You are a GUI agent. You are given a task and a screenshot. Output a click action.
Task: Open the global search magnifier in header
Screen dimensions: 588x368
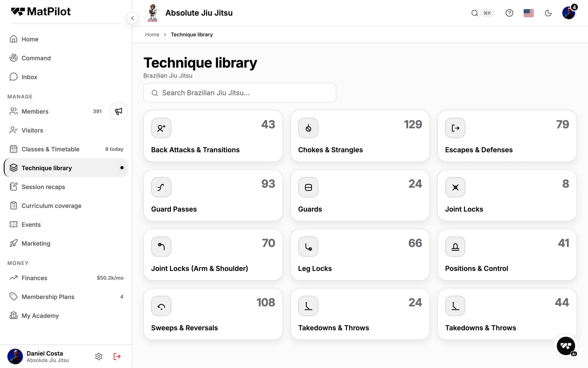pos(475,13)
